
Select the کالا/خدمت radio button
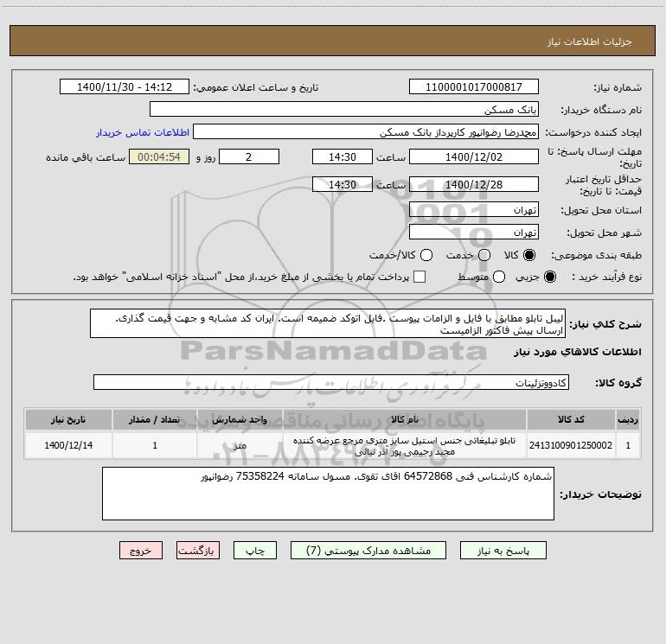click(x=426, y=255)
